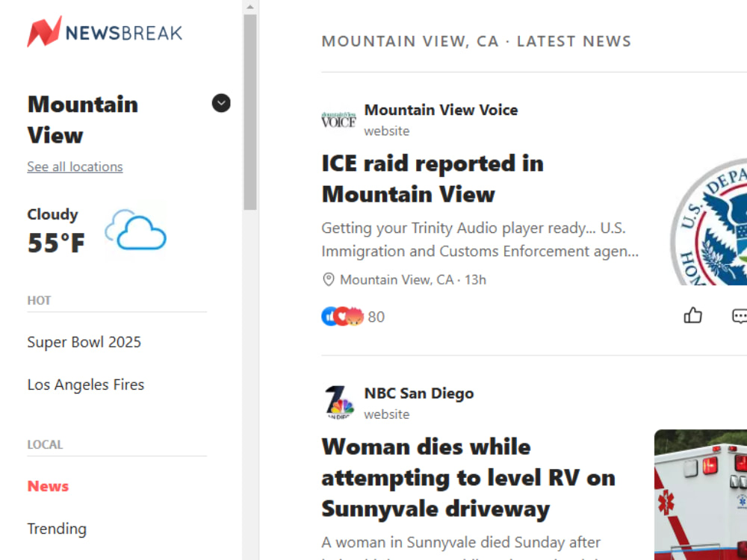This screenshot has width=747, height=560.
Task: Expand the Mountain View location dropdown
Action: [x=221, y=103]
